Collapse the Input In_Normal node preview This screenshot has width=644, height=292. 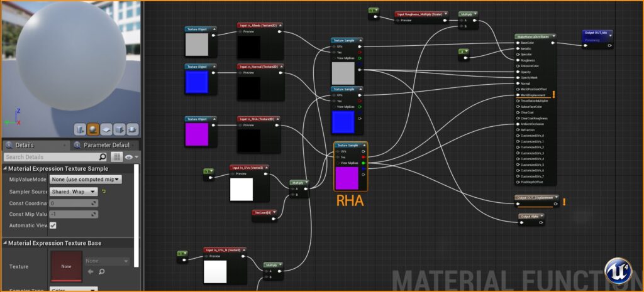(280, 67)
